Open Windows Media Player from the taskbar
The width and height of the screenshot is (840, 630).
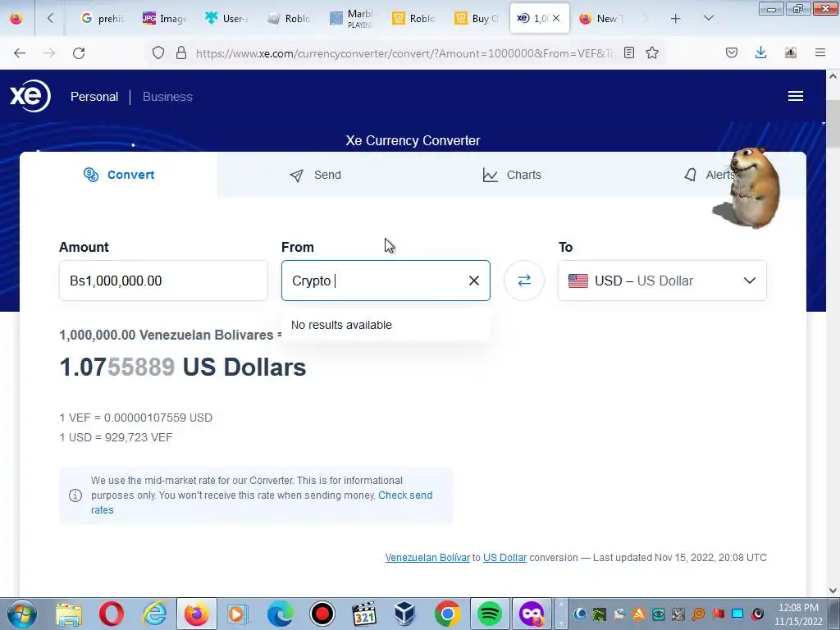coord(239,614)
